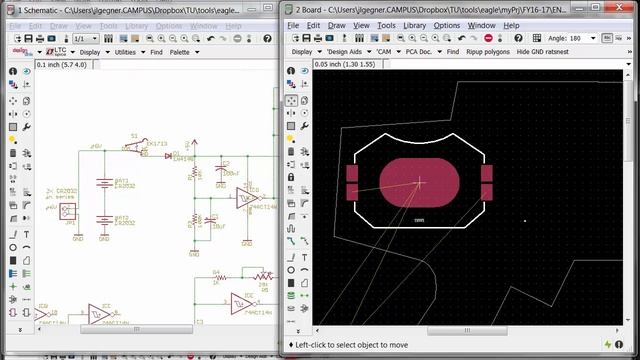The height and width of the screenshot is (360, 640).
Task: Select Arc tool in Board tool palette
Action: (x=304, y=270)
